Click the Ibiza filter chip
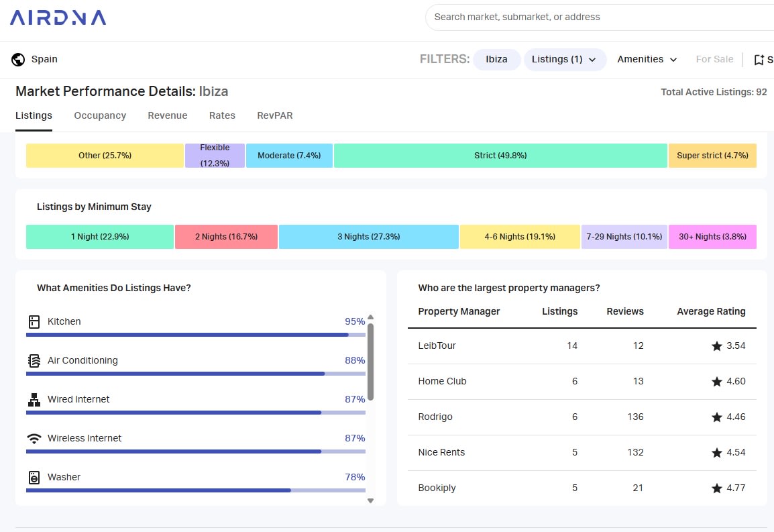774x532 pixels. (x=496, y=60)
